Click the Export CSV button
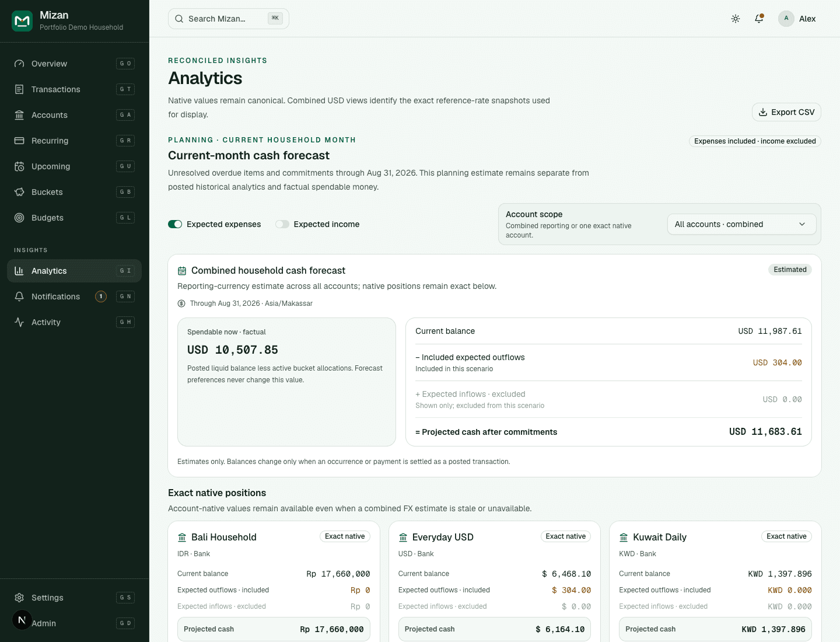 tap(786, 112)
